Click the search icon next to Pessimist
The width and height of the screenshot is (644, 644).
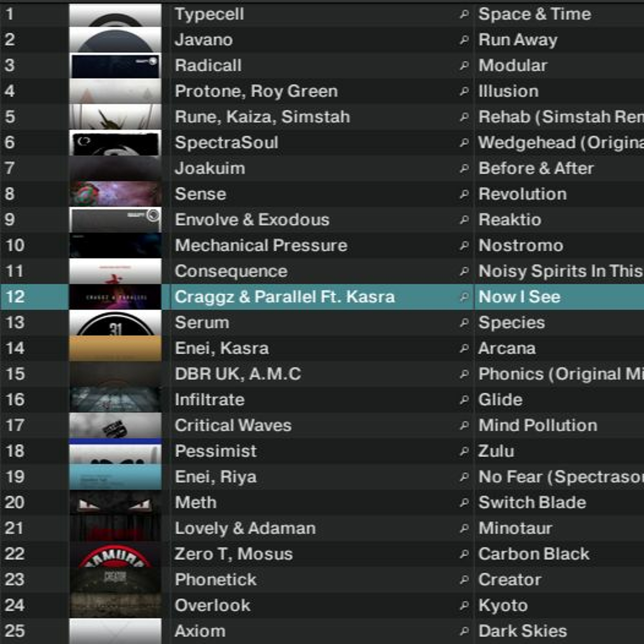click(x=464, y=451)
